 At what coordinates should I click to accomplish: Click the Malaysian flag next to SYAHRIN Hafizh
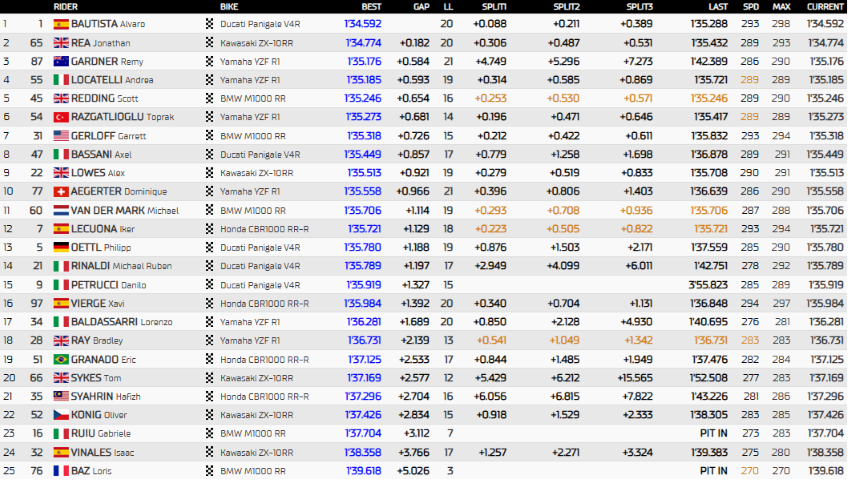61,396
